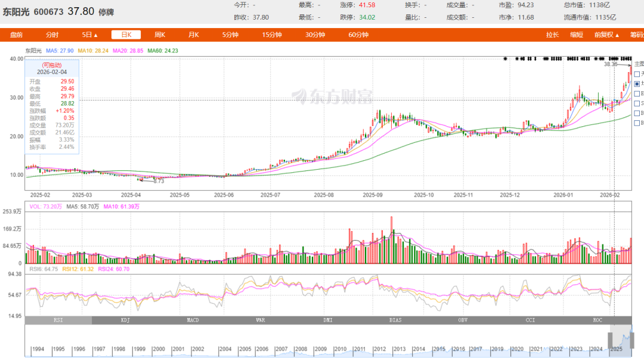Select the RSI indicator tab
This screenshot has width=644, height=358.
coord(58,320)
